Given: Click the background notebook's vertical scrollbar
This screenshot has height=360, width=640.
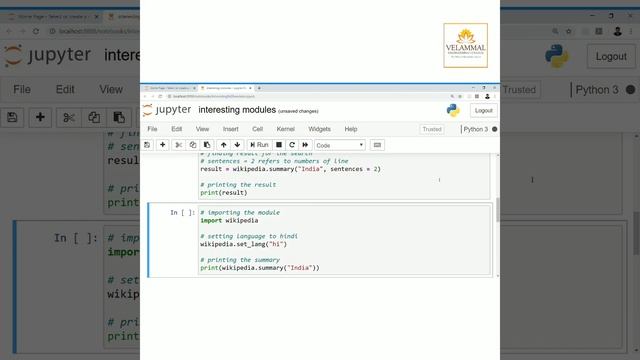Looking at the screenshot, I should 636,233.
